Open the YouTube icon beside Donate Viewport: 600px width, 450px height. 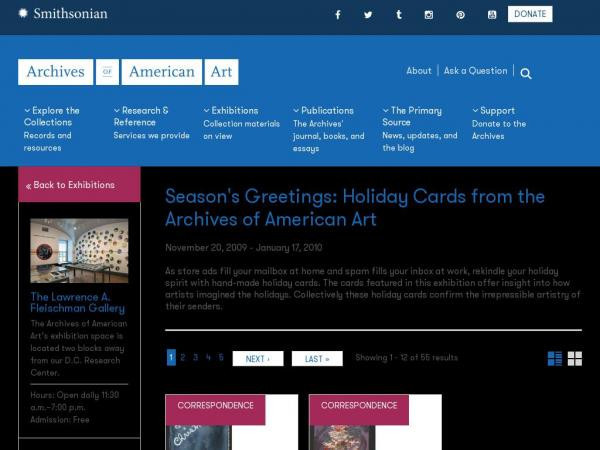point(492,15)
